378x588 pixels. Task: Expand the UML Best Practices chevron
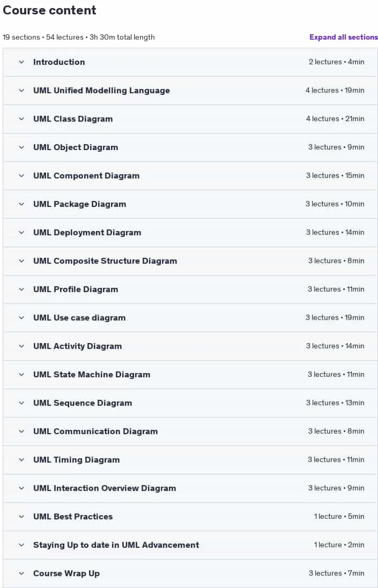tap(21, 517)
